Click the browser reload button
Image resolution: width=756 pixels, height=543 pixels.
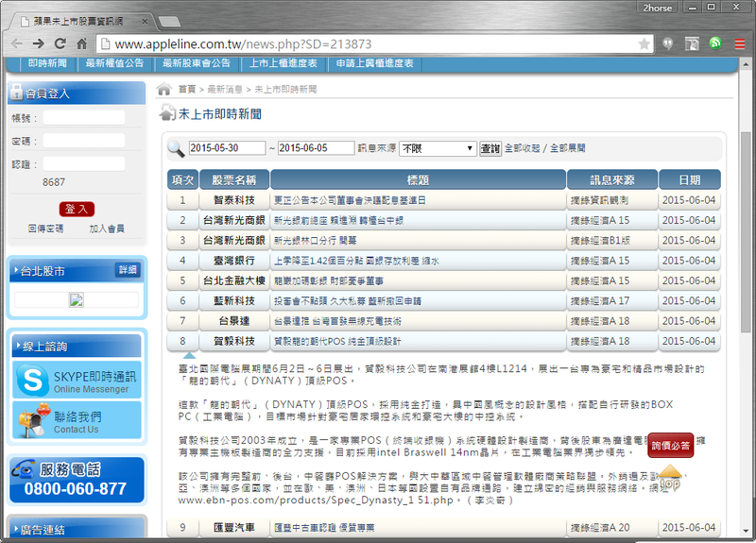(60, 43)
